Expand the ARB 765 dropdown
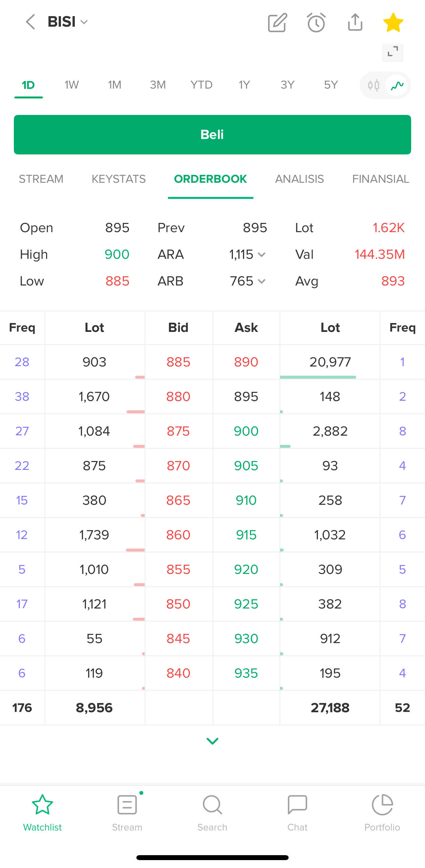Screen dimensions: 425x868 tap(261, 281)
